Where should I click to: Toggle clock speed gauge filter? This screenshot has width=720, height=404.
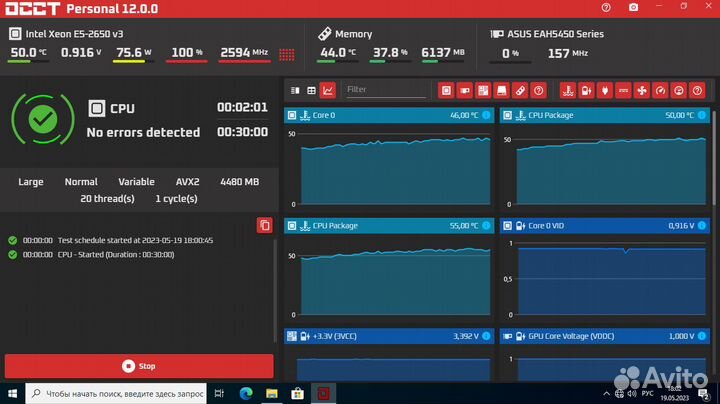[660, 90]
